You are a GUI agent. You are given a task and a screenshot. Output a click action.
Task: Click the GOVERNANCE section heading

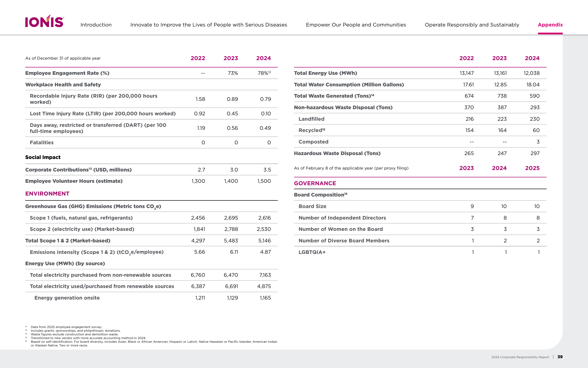[315, 183]
